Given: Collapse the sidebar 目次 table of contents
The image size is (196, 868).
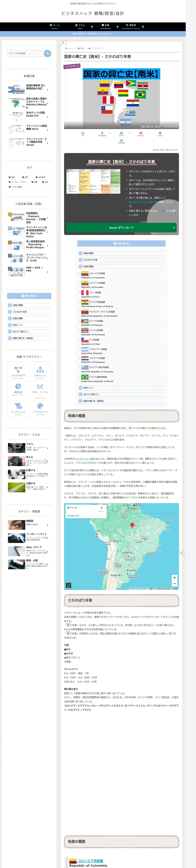Looking at the screenshot, I should (29, 296).
